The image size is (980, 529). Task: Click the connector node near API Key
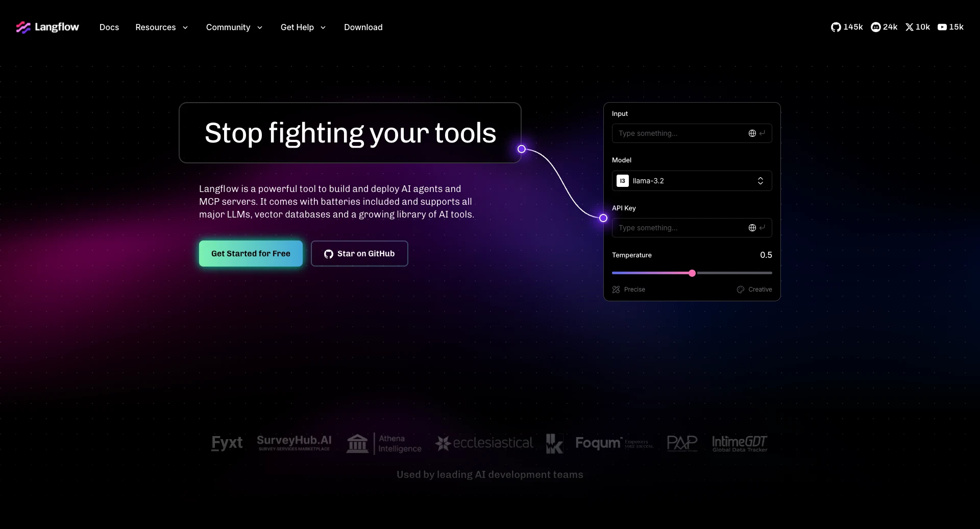point(603,218)
